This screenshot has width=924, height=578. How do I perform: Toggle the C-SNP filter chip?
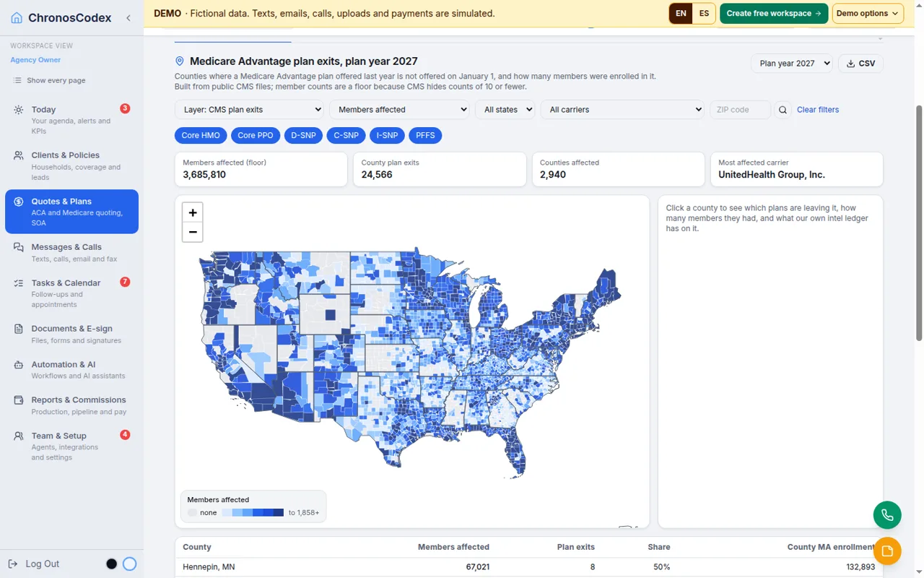tap(346, 135)
